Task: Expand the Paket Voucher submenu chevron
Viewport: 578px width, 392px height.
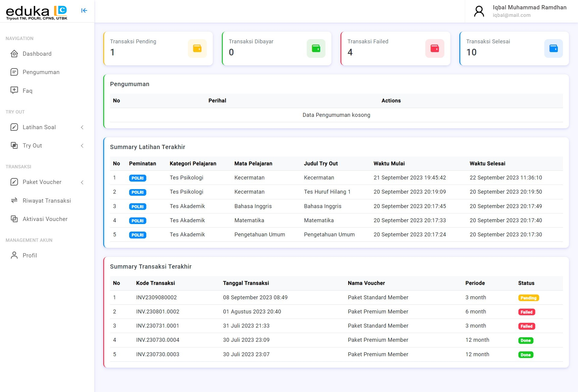Action: pyautogui.click(x=82, y=182)
